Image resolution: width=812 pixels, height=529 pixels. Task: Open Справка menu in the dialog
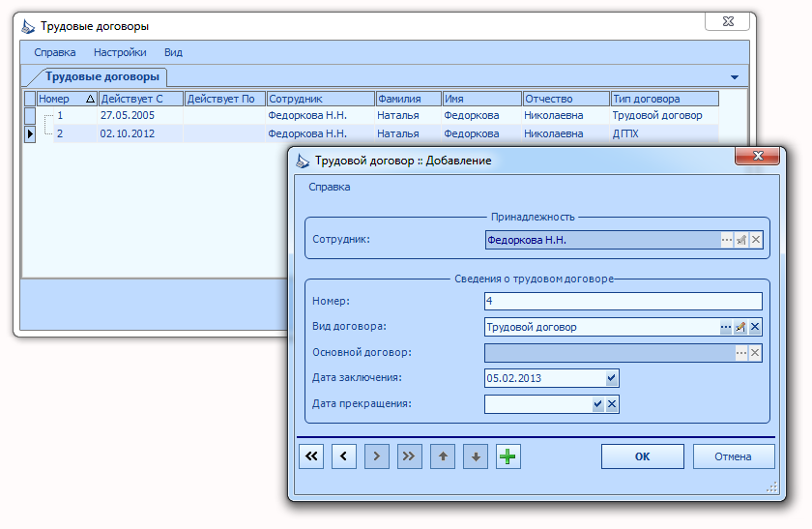(x=330, y=187)
